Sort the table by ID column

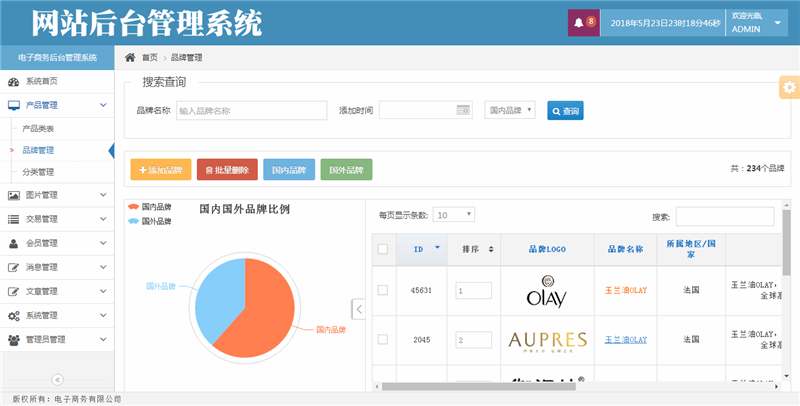coord(421,249)
